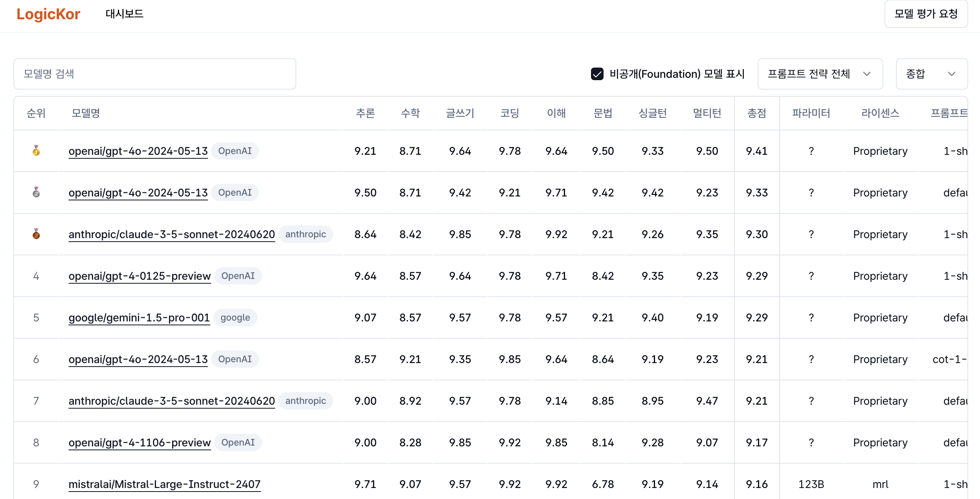Uncheck the 비공개(Foundation) 모델 표시 checkbox
Image resolution: width=980 pixels, height=499 pixels.
[x=597, y=74]
